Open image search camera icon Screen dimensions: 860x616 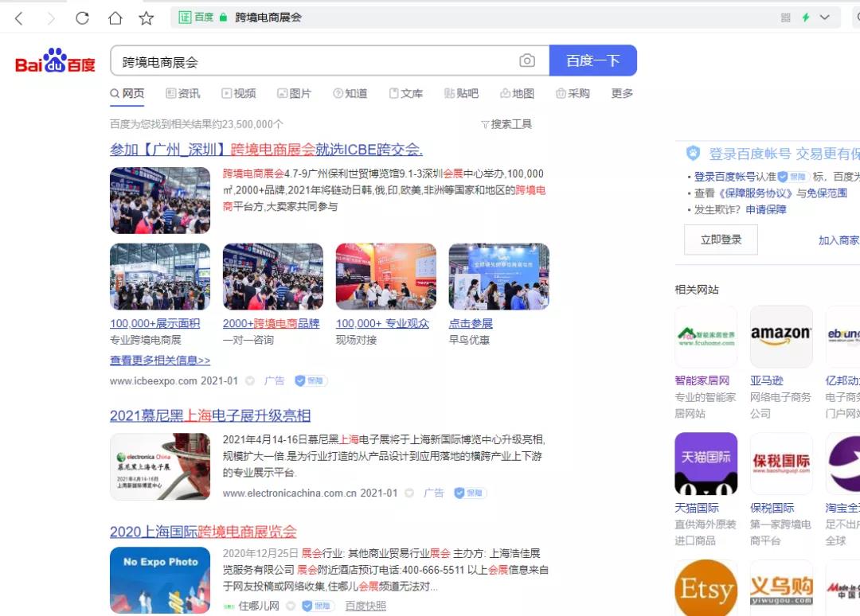coord(527,60)
